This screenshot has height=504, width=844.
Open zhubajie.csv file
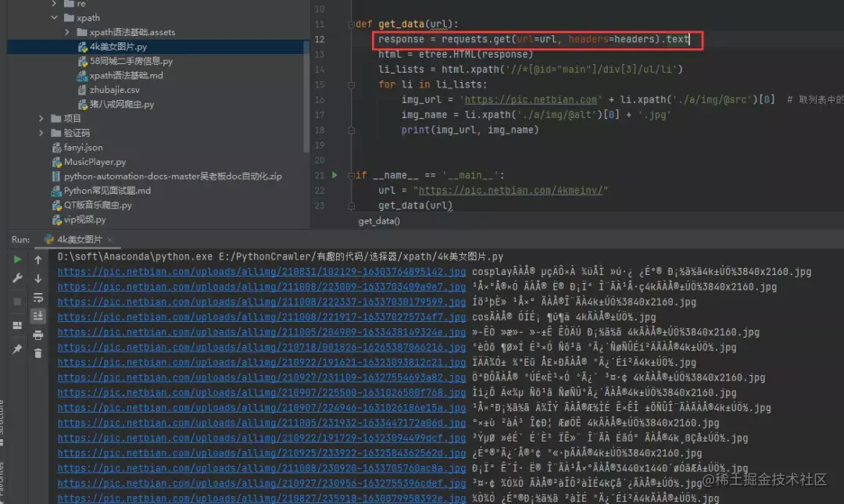click(x=114, y=90)
